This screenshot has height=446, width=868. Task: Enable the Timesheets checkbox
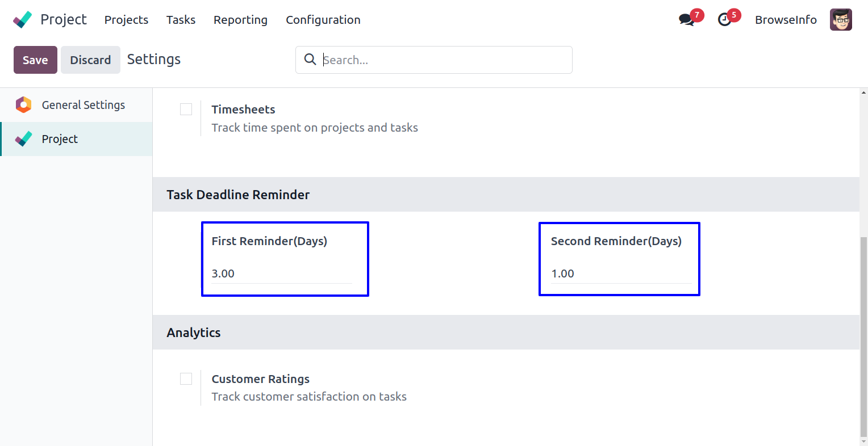[186, 109]
